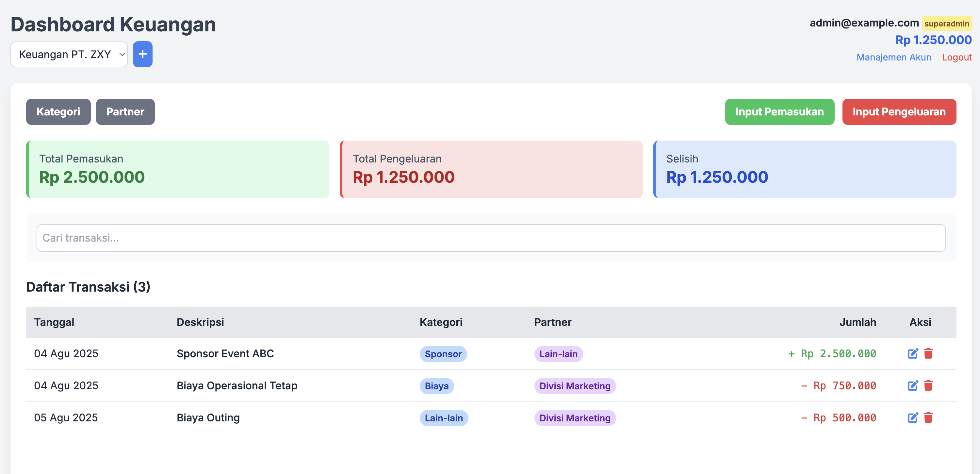Screen dimensions: 980x474
Task: Click the 04 Agu 2025 date in Sponsor row
Action: (x=66, y=354)
